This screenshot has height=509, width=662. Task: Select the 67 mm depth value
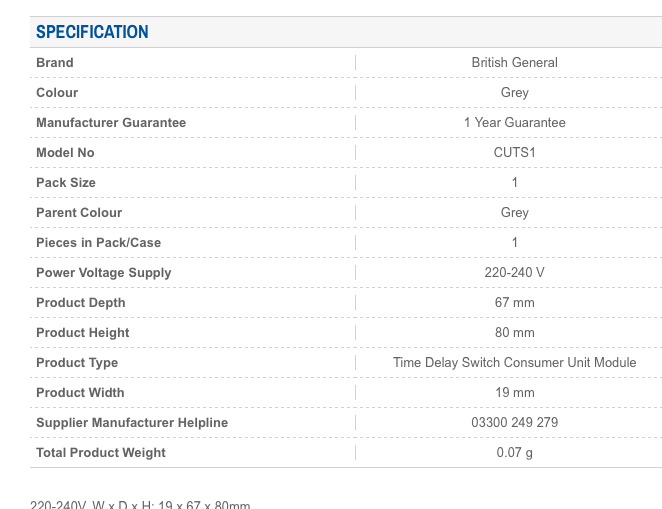(x=514, y=302)
